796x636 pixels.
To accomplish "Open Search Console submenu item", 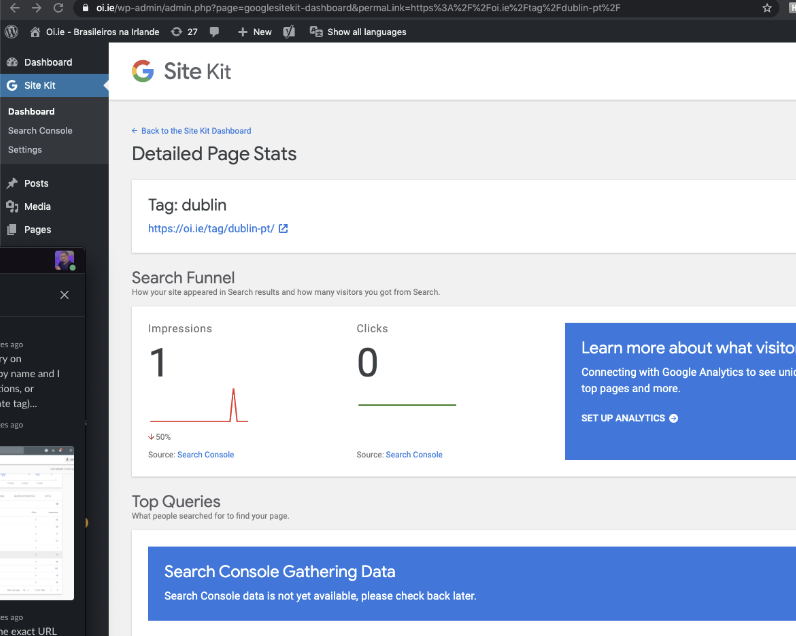I will point(40,130).
